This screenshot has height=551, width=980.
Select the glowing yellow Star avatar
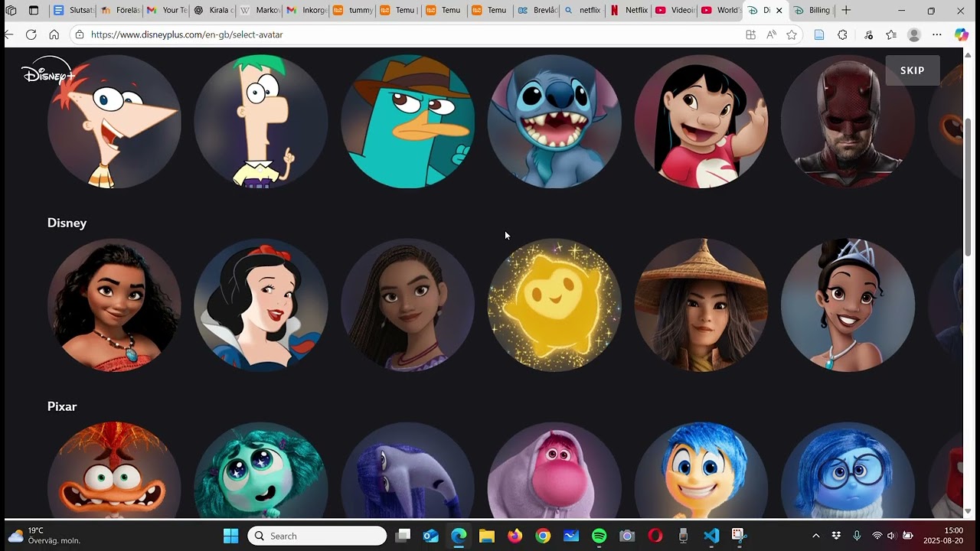(554, 305)
